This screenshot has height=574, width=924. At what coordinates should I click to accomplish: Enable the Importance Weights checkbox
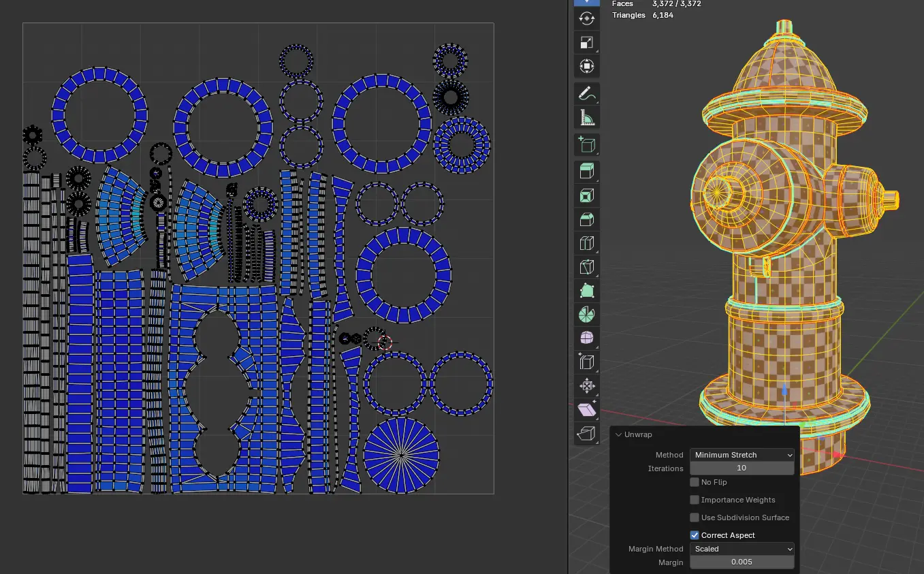coord(695,500)
